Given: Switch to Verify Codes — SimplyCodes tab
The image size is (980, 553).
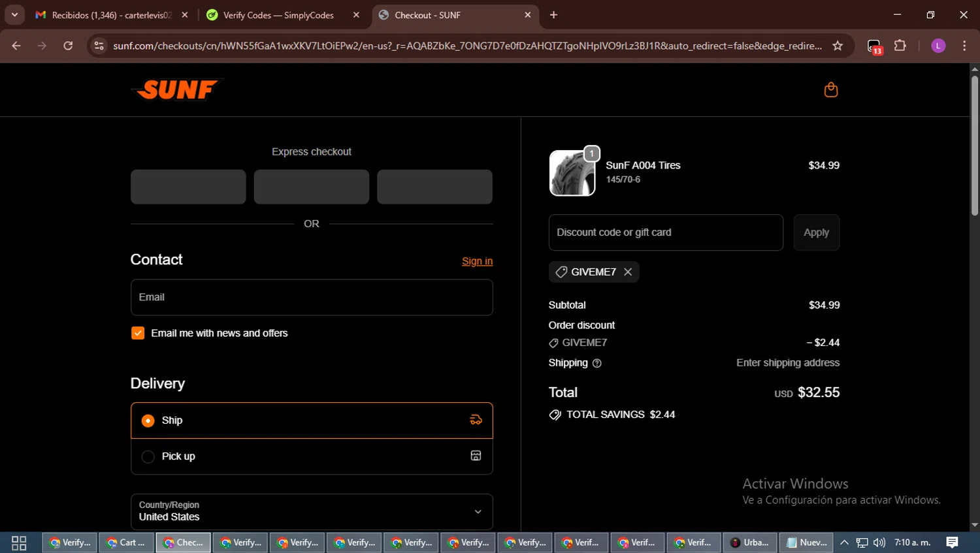Looking at the screenshot, I should [x=283, y=15].
